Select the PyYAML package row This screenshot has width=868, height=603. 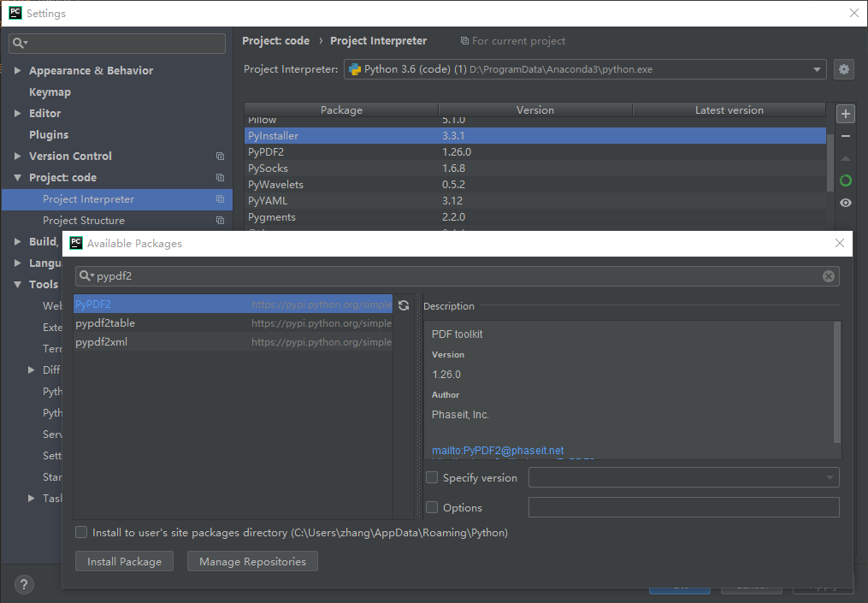tap(535, 200)
